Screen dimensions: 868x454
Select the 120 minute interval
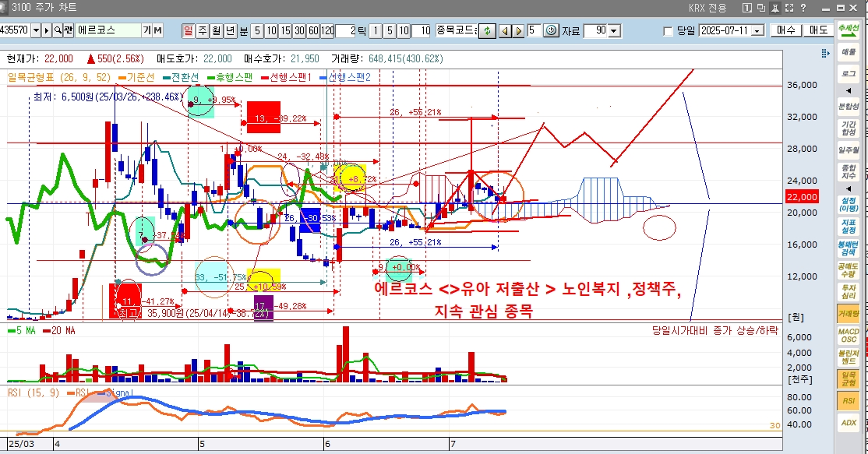click(328, 31)
